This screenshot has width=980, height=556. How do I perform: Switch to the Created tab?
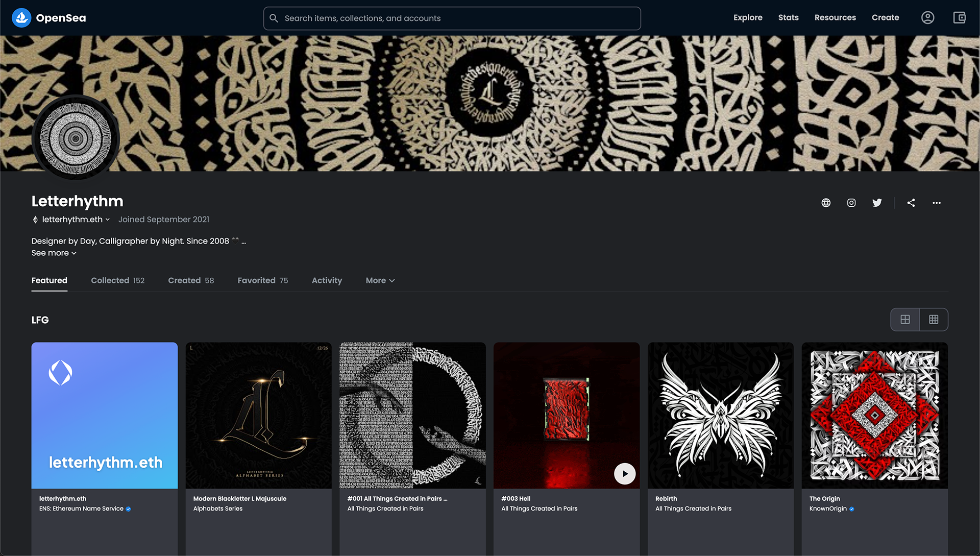click(191, 280)
